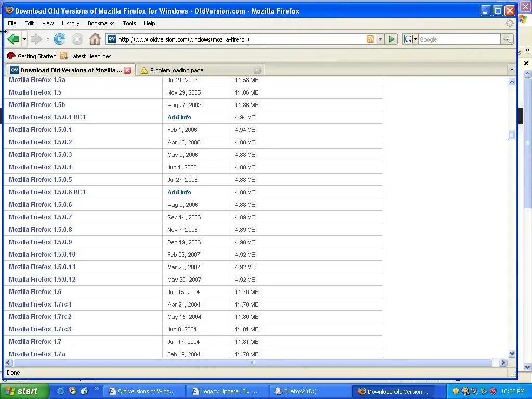Click the green Go arrow button

[392, 39]
